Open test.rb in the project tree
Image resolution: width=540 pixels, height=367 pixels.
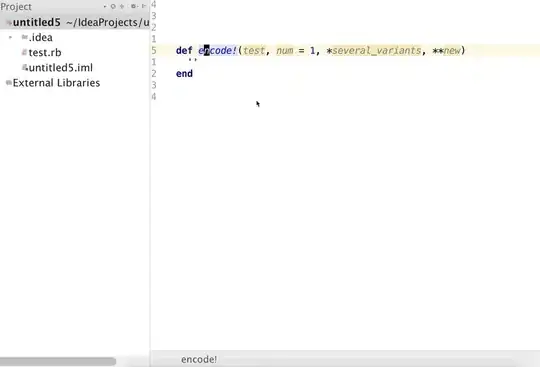45,52
